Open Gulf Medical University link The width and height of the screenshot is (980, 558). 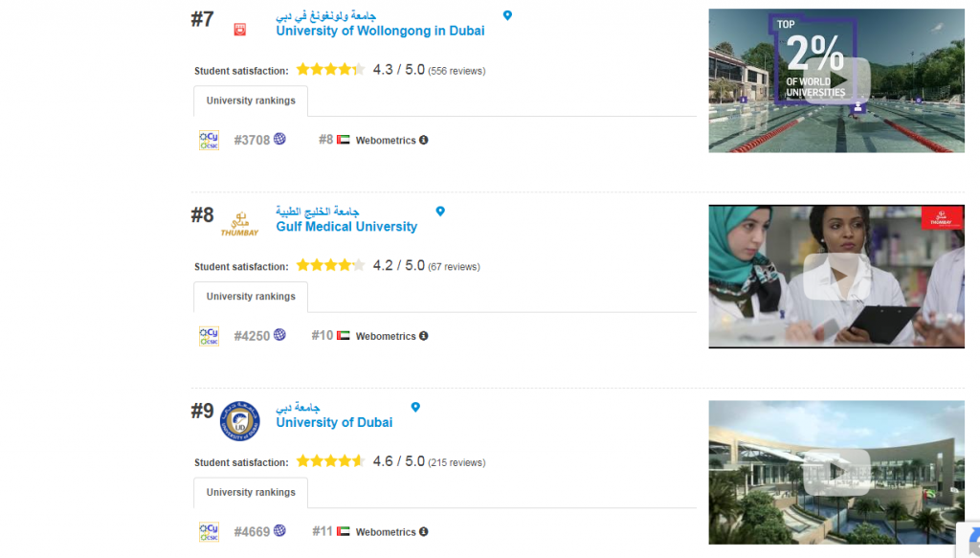346,227
